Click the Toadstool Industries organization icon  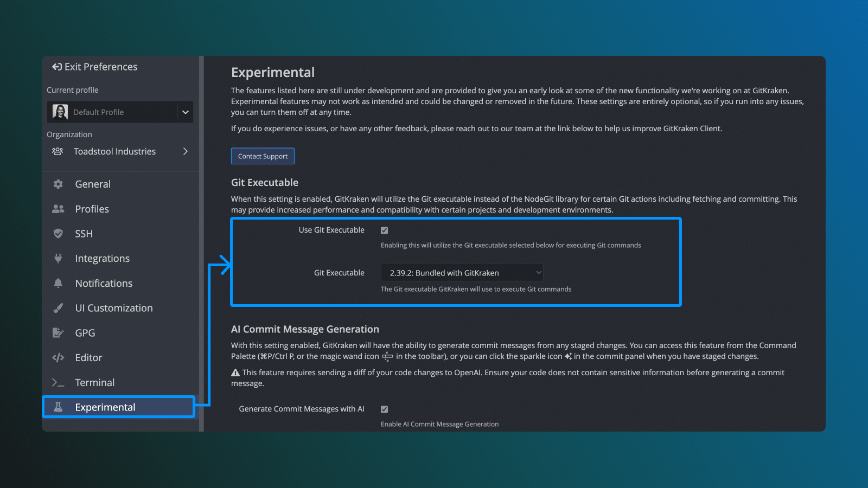coord(58,151)
